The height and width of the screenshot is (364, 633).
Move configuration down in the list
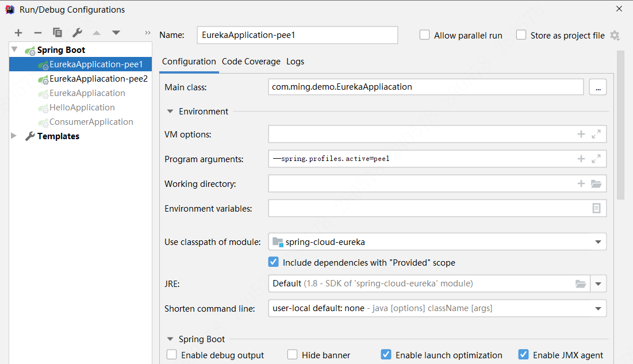[116, 33]
